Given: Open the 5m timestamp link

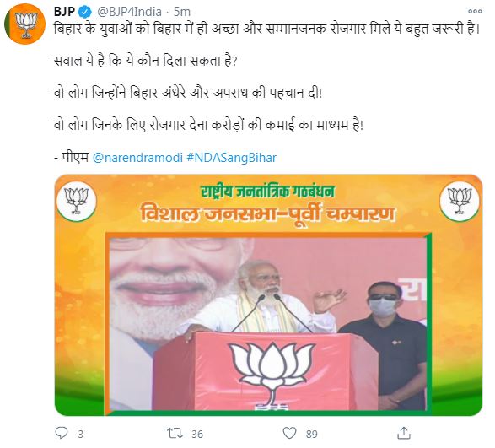Looking at the screenshot, I should point(182,12).
